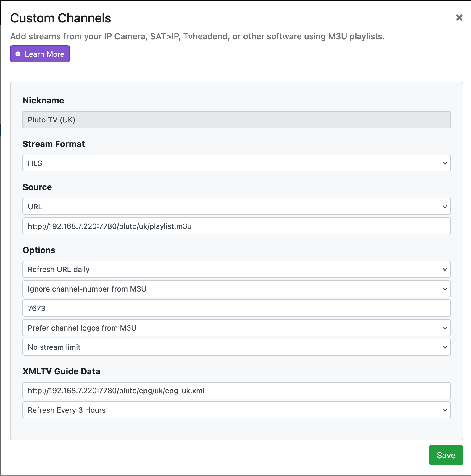The height and width of the screenshot is (476, 471).
Task: Close the Custom Channels dialog
Action: pyautogui.click(x=459, y=18)
